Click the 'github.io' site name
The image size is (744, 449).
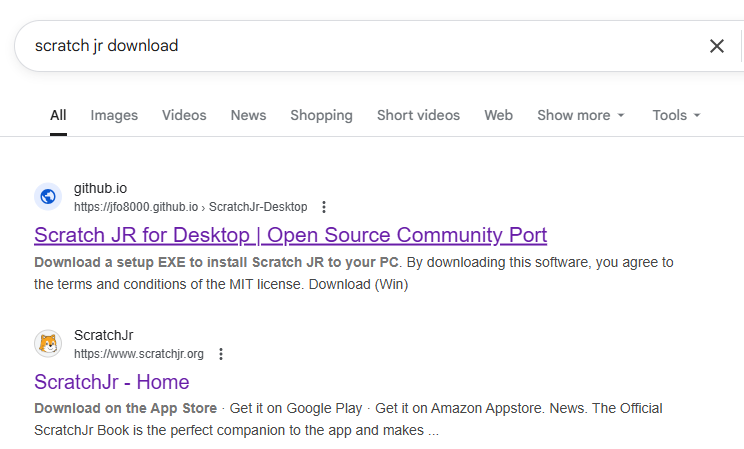click(100, 188)
